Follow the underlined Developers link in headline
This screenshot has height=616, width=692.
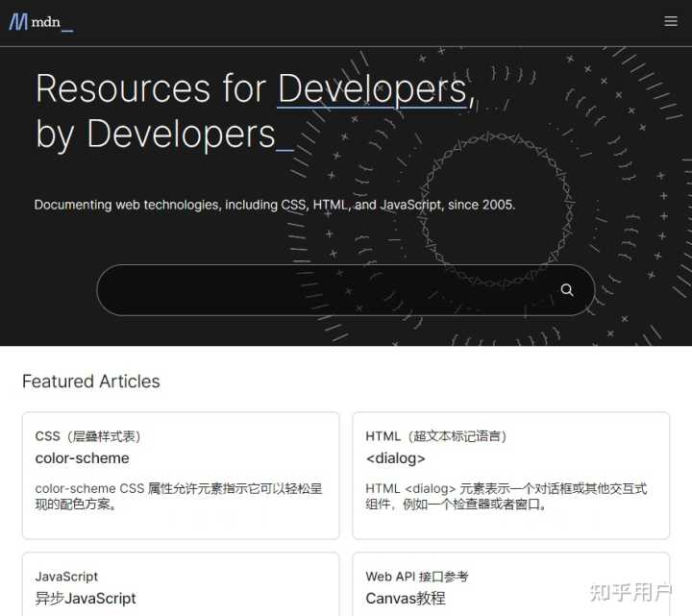[x=372, y=89]
